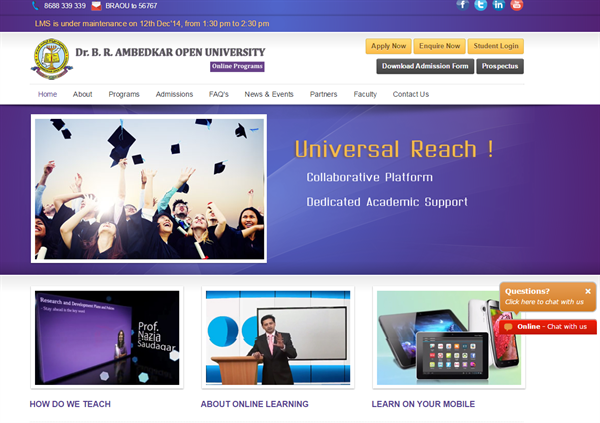Open the About Online Learning heading link
The width and height of the screenshot is (600, 423).
point(254,404)
